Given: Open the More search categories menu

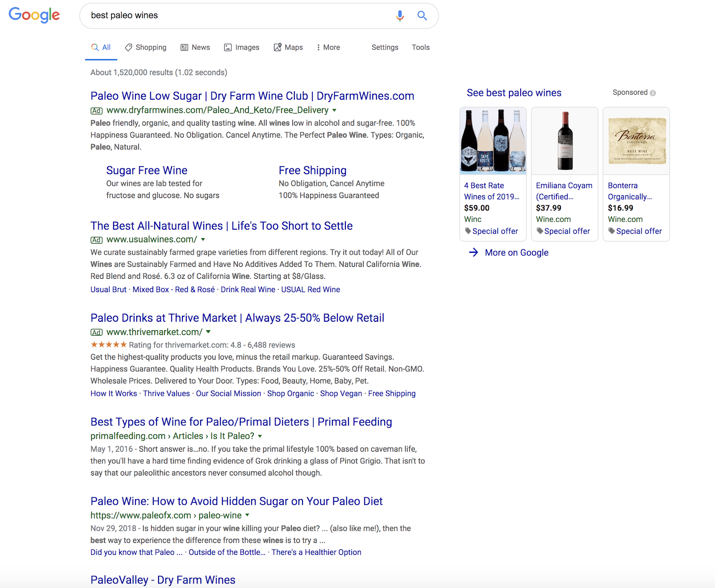Looking at the screenshot, I should pos(328,47).
